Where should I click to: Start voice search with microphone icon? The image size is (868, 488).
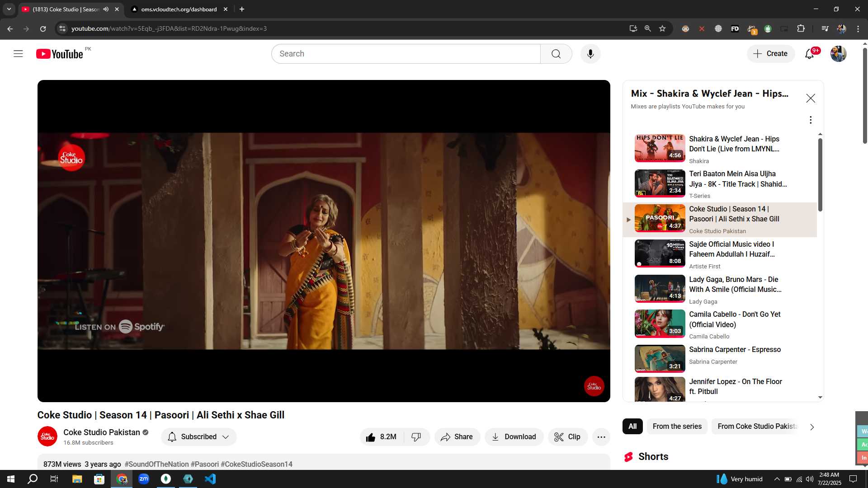tap(590, 54)
